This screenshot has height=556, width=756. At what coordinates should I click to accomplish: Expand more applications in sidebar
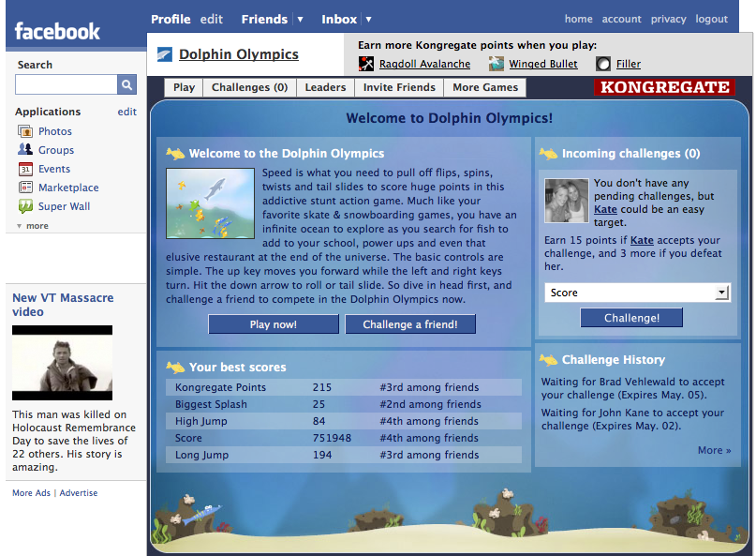pos(33,226)
